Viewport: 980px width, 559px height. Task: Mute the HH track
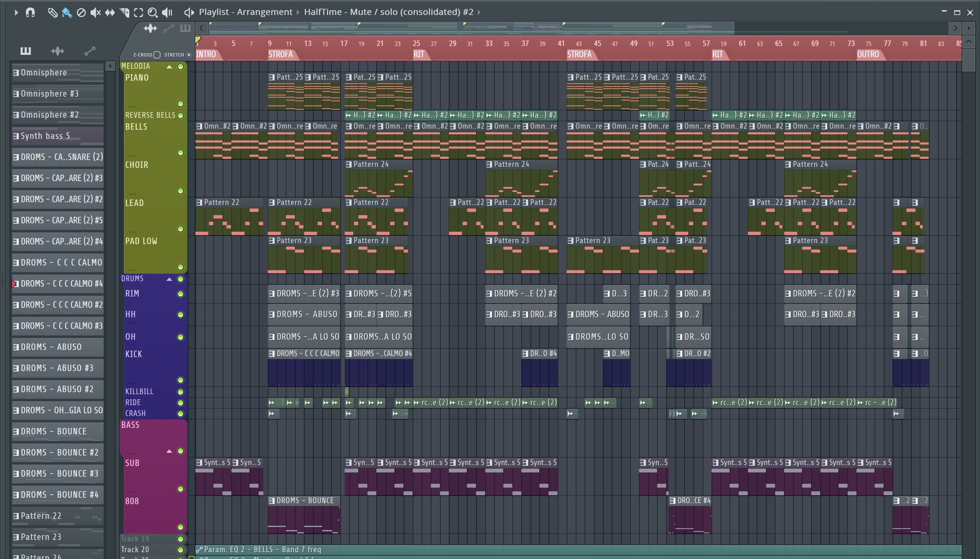180,315
